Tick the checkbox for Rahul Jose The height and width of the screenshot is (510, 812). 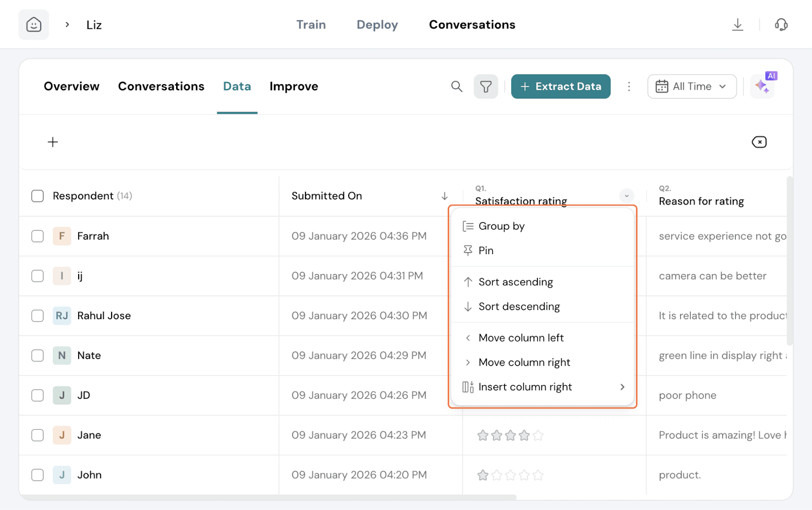click(38, 316)
